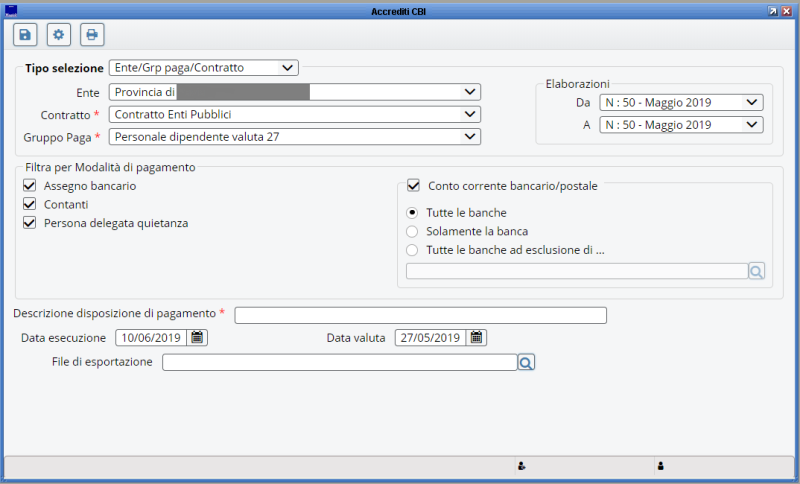
Task: Expand the Ente dropdown
Action: (x=295, y=92)
